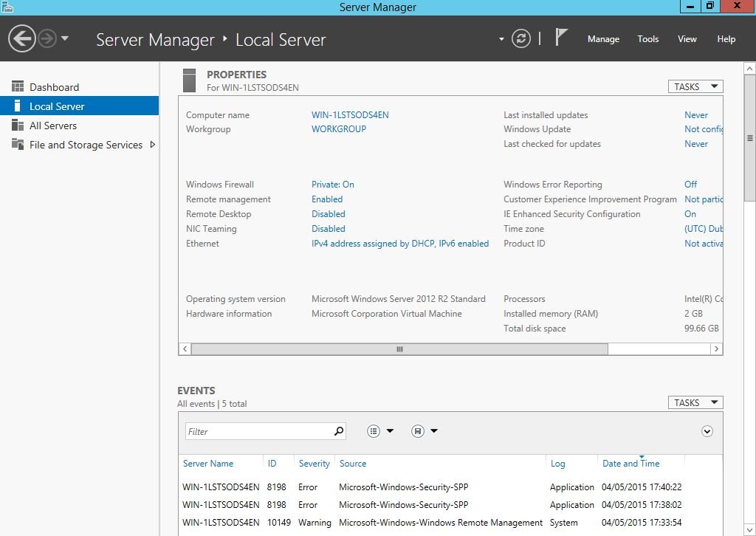Click the properties horizontal scrollbar
756x536 pixels.
click(399, 348)
